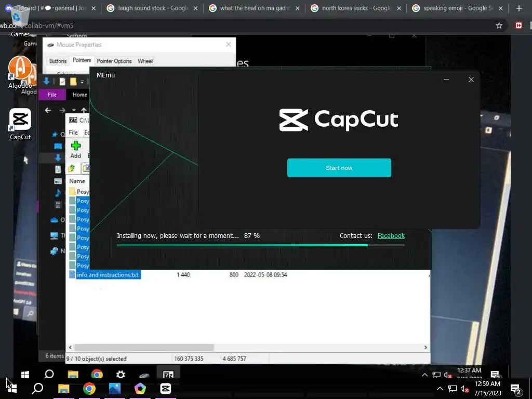Go forward in File Explorer navigation

click(x=62, y=110)
